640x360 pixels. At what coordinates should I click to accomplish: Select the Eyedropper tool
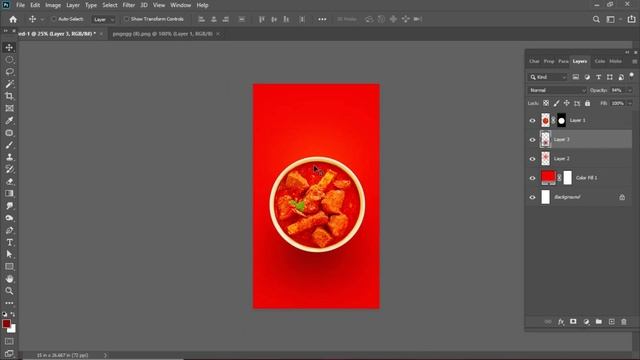(9, 120)
